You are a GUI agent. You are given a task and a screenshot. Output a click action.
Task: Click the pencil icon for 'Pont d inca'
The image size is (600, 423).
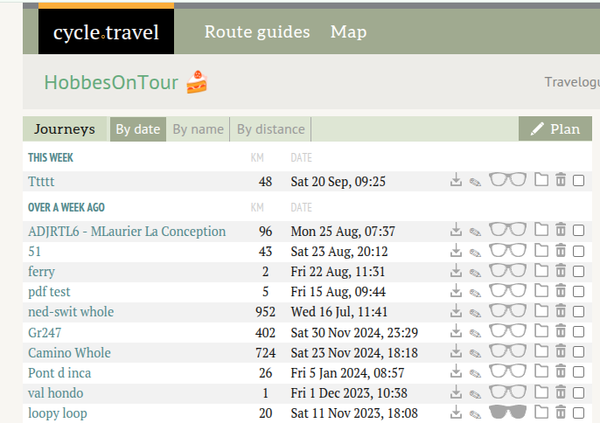(x=474, y=373)
